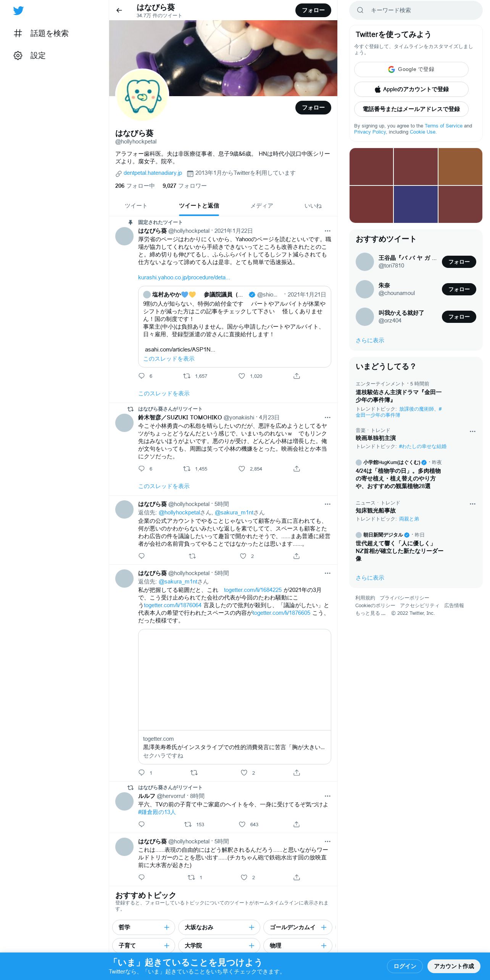Open the tooth character profile avatar
Image resolution: width=490 pixels, height=980 pixels.
tap(142, 95)
